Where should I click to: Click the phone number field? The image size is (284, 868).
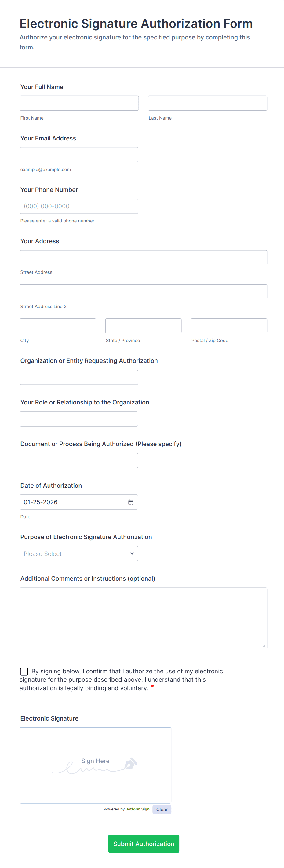[x=79, y=206]
